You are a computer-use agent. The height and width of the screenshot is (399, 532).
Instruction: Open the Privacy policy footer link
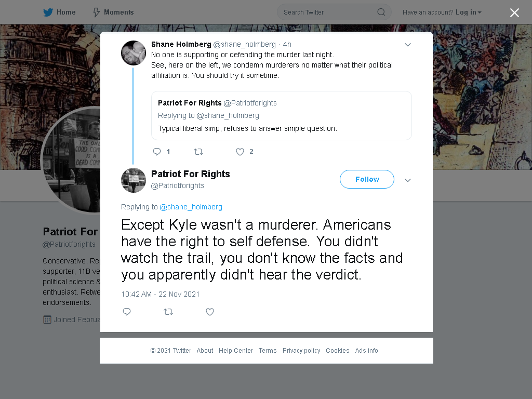[x=301, y=351]
